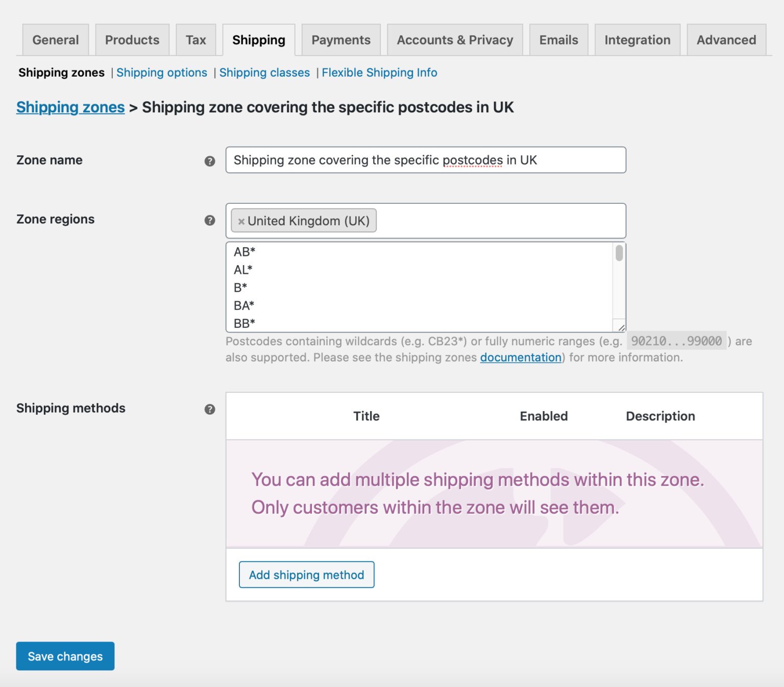Remove the United Kingdom (UK) region tag

(x=241, y=221)
